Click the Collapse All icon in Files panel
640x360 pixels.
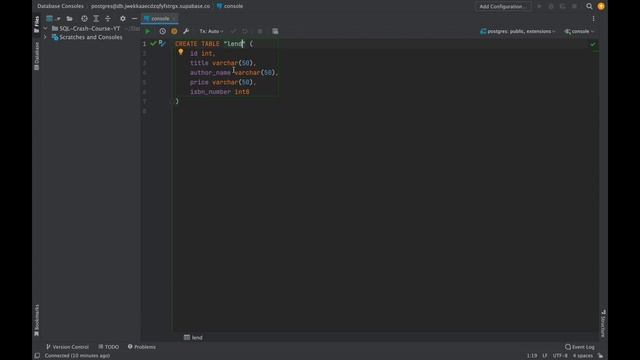click(x=108, y=18)
